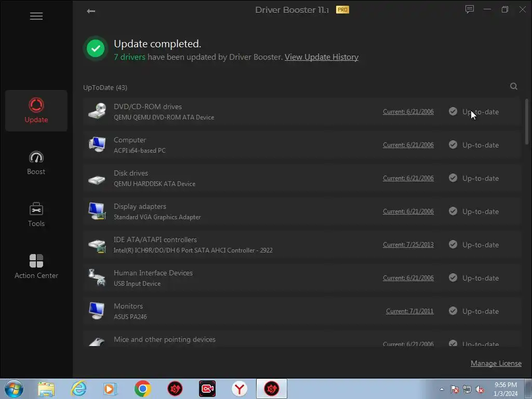The image size is (532, 399).
Task: Click Up-to-date check icon for Monitors
Action: point(453,311)
